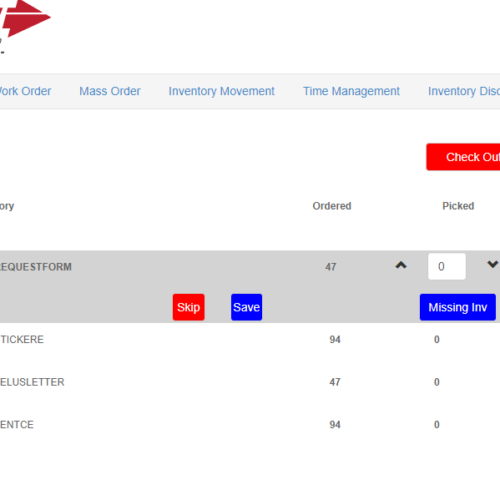Screen dimensions: 500x500
Task: Save the picked quantity
Action: (247, 307)
